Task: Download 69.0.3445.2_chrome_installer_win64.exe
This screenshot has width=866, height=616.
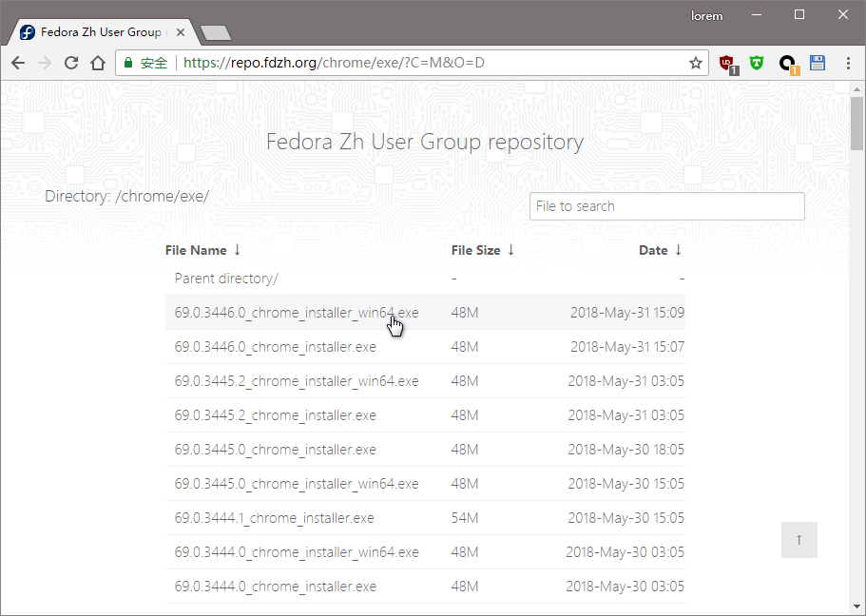Action: click(x=297, y=381)
